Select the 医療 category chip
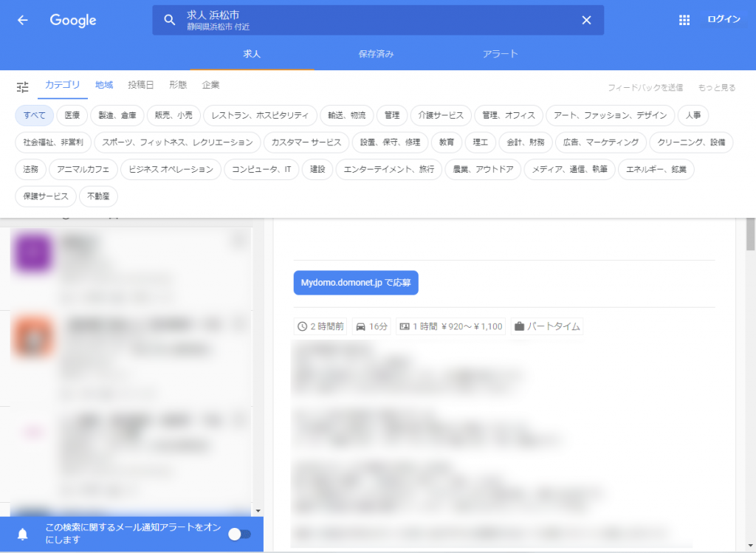Screen dimensions: 756x553 coord(72,115)
